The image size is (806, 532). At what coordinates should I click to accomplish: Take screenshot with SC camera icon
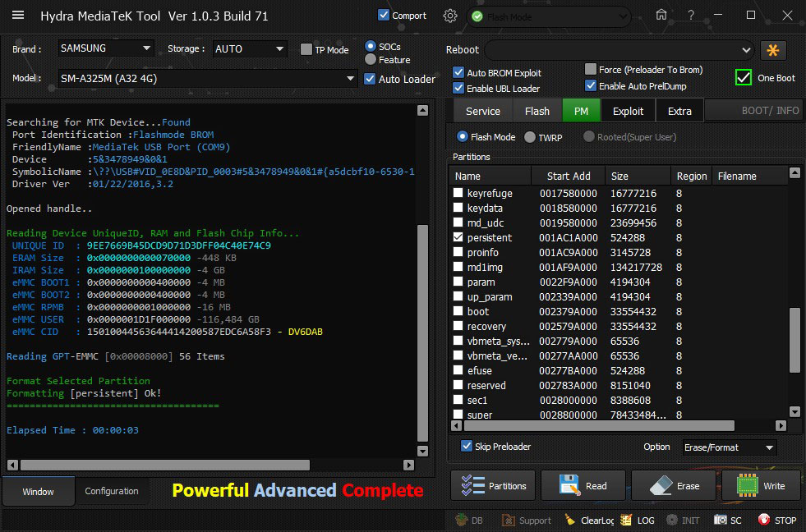[720, 520]
